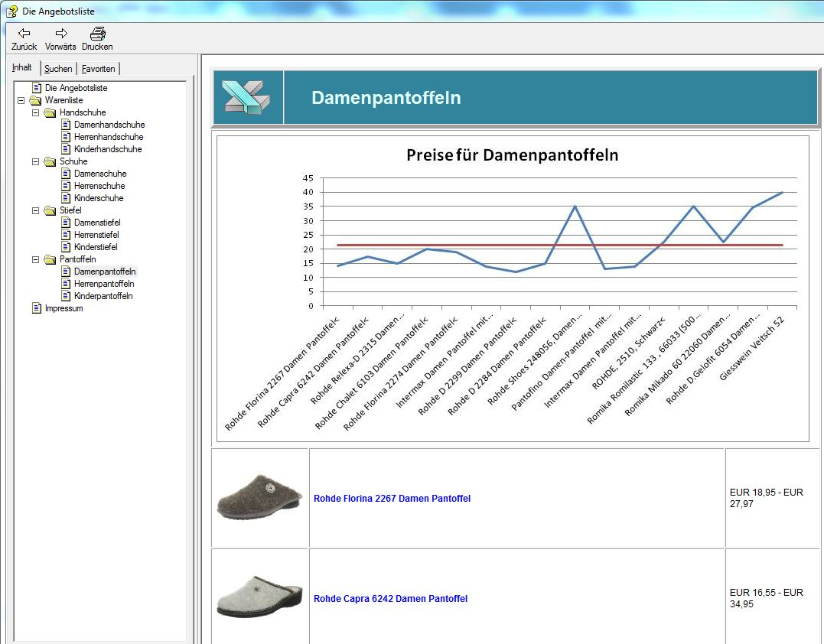Click the Drucken printer icon
This screenshot has height=644, width=824.
[97, 34]
